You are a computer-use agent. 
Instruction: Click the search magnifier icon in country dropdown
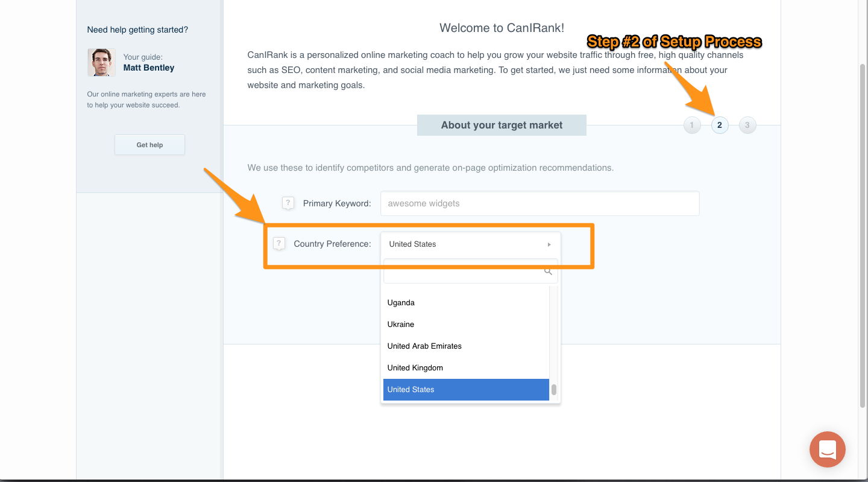click(x=548, y=271)
